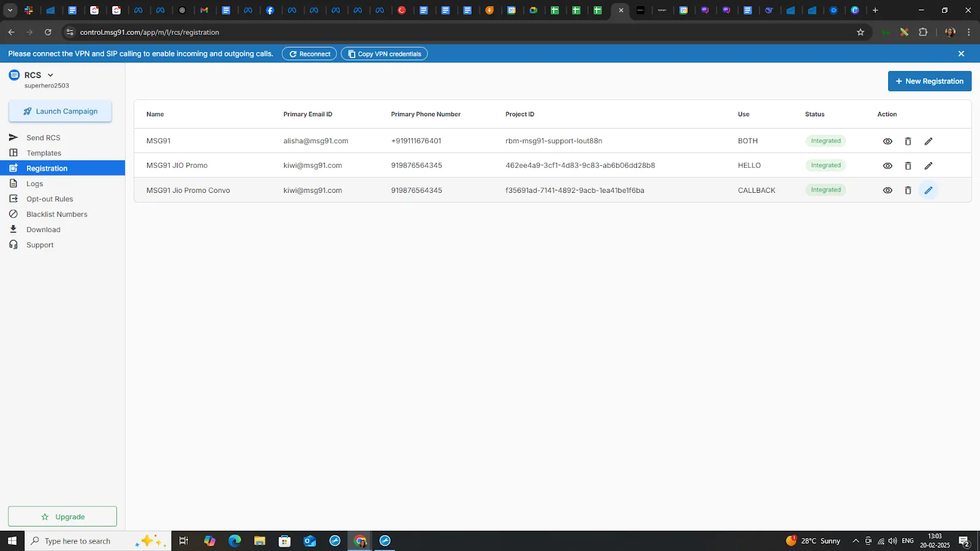
Task: Click the superhero2503 account name
Action: 47,86
